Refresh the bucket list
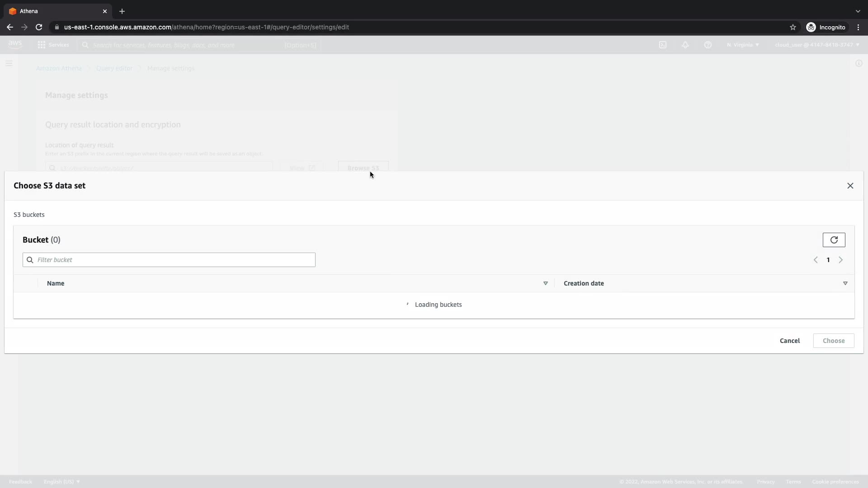868x488 pixels. pyautogui.click(x=834, y=240)
